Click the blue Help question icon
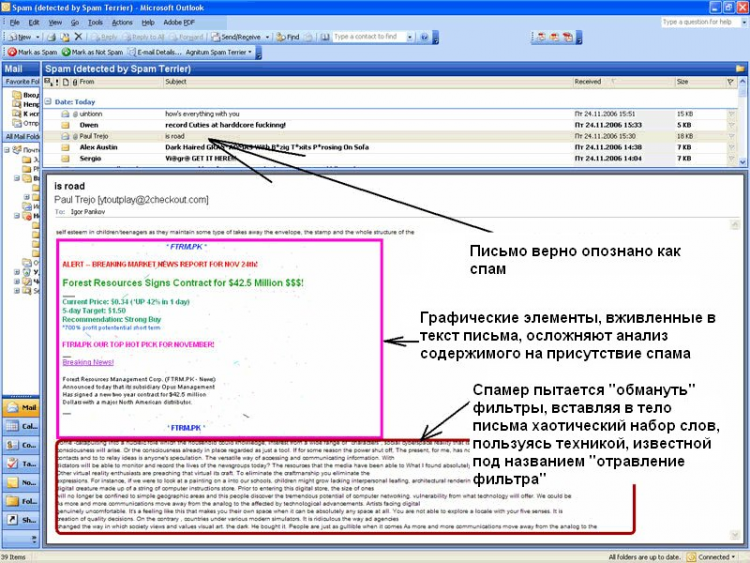 [x=424, y=37]
